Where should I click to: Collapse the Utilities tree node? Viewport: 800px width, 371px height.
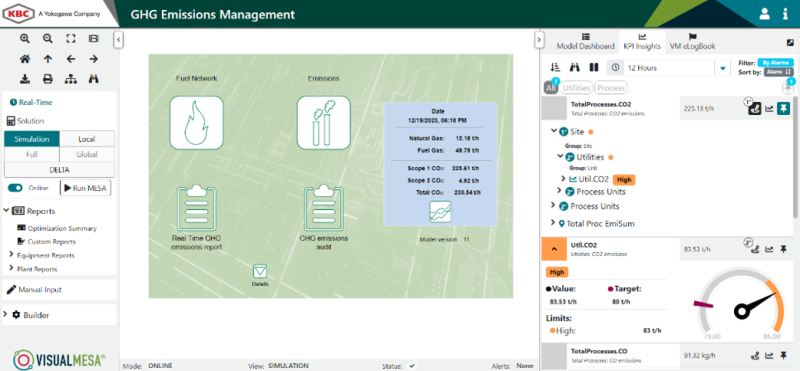point(560,156)
